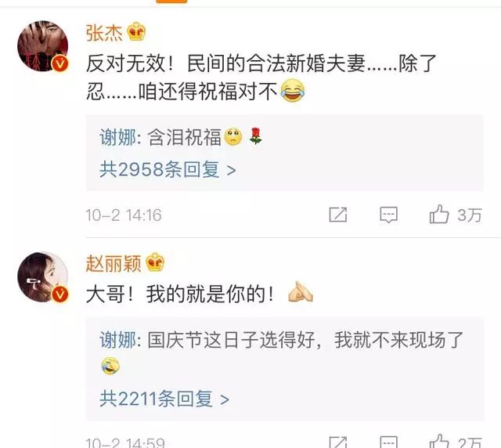The width and height of the screenshot is (501, 448).
Task: Open username link 赵丽颖
Action: tap(114, 263)
